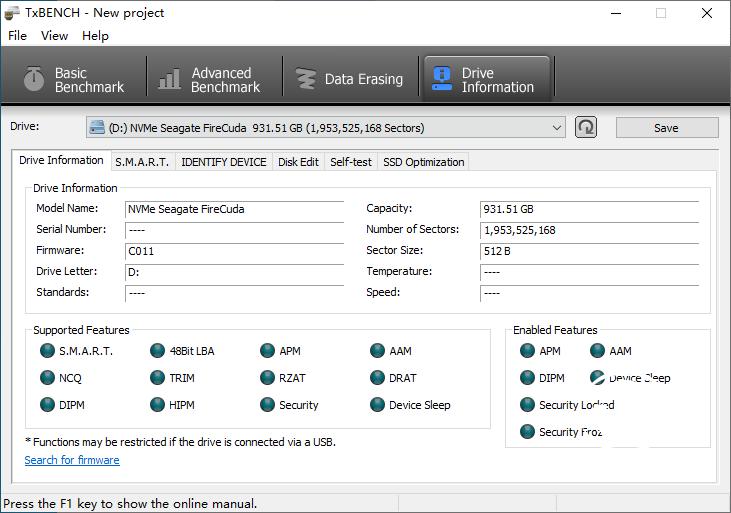Image resolution: width=731 pixels, height=513 pixels.
Task: Click the Model Name field
Action: click(x=234, y=209)
